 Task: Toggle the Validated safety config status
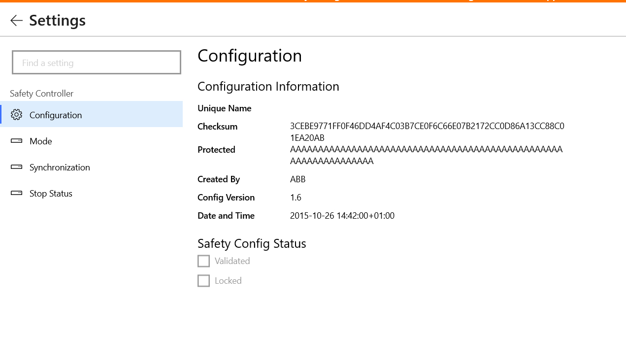203,261
